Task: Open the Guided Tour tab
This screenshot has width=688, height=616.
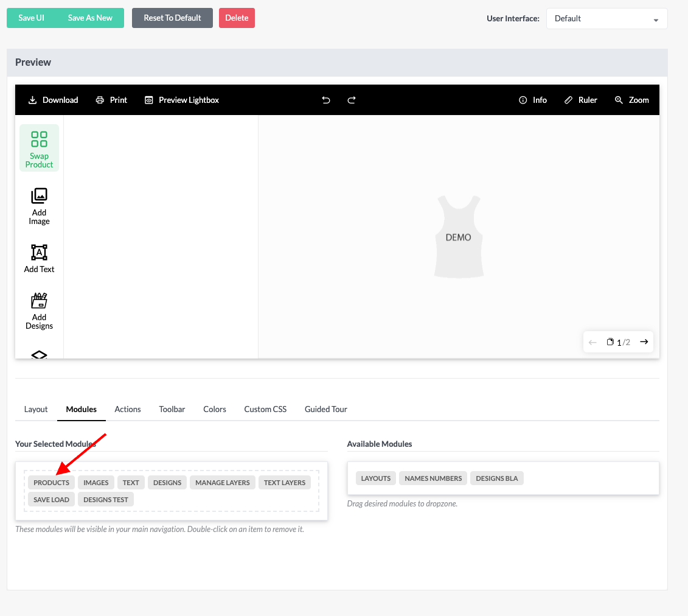Action: 326,409
